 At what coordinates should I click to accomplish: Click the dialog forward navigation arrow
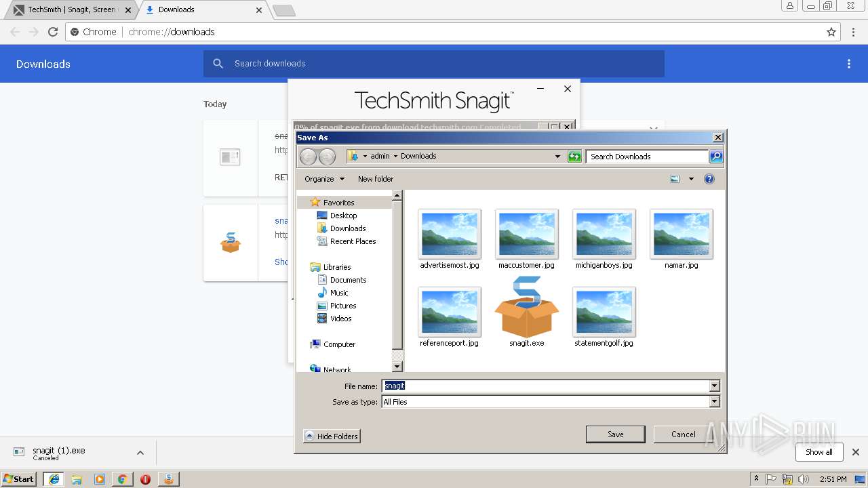[327, 157]
